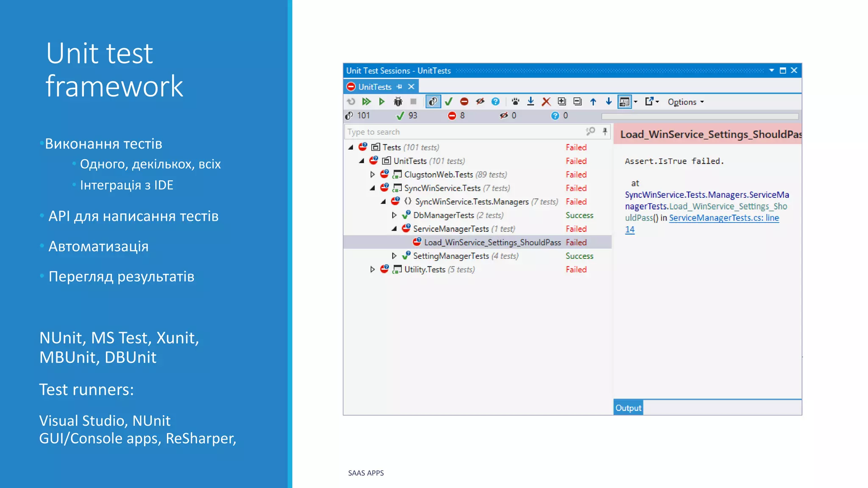
Task: Click the Collapse All minus icon
Action: [x=578, y=102]
